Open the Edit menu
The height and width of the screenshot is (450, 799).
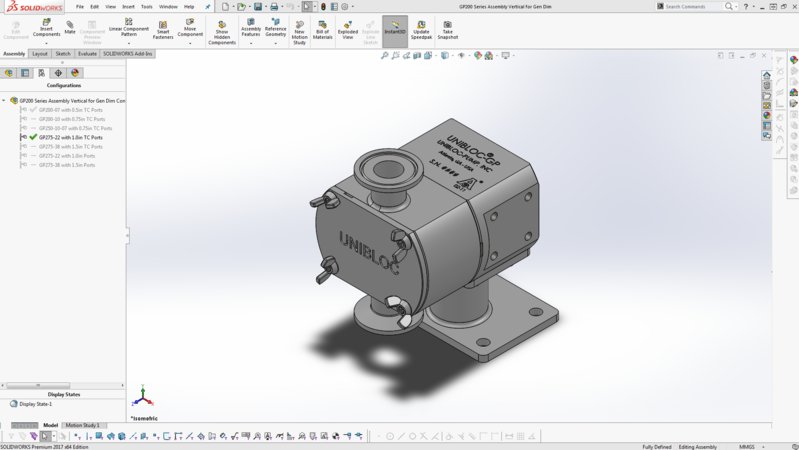coord(95,7)
